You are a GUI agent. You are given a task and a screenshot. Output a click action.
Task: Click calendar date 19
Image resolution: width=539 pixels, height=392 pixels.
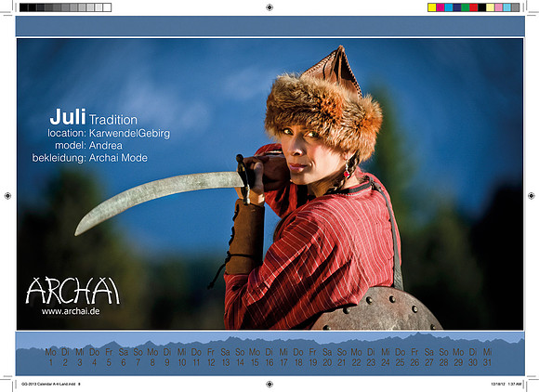pos(313,362)
